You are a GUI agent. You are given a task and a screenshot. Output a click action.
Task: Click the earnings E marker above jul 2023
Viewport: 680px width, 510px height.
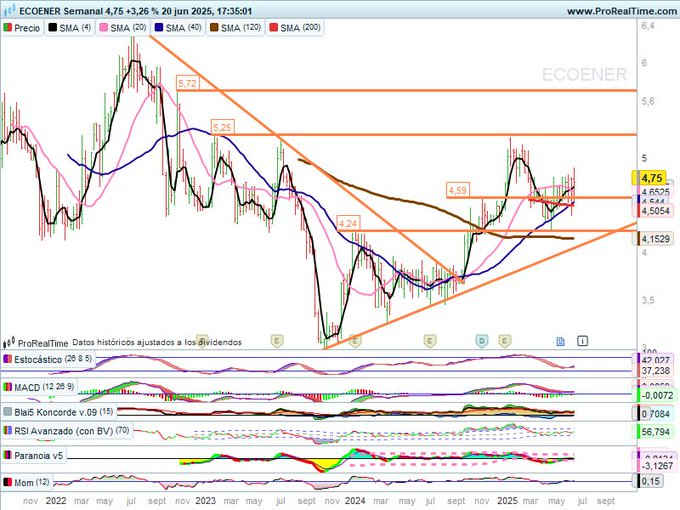277,340
